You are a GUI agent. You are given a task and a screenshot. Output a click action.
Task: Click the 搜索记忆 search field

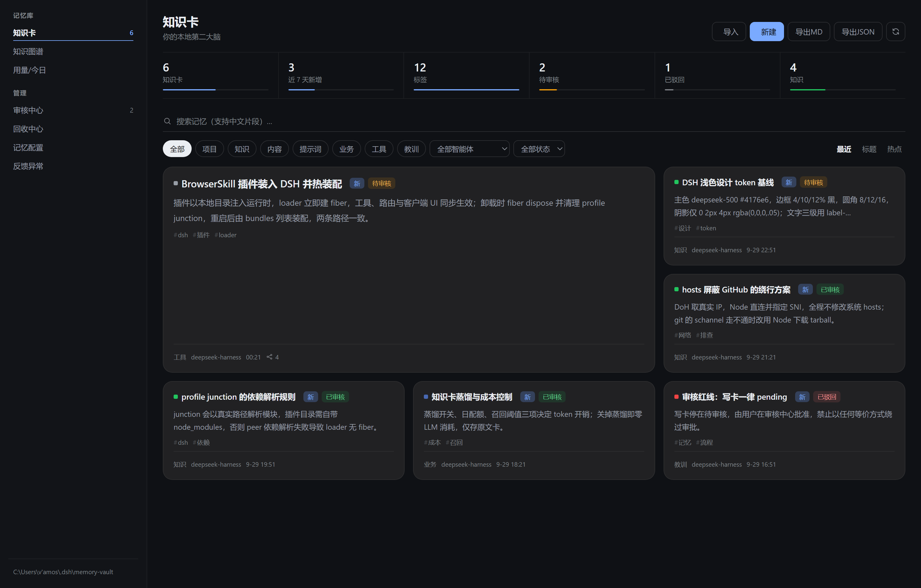coord(534,121)
